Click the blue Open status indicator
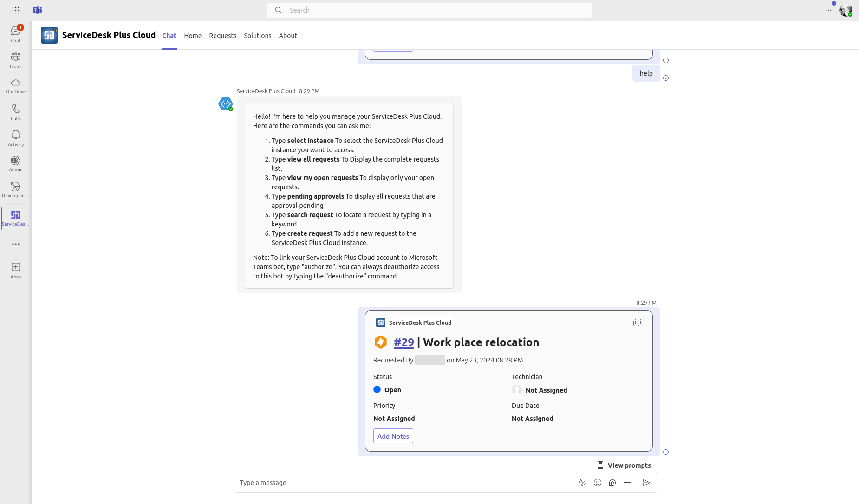Viewport: 859px width, 504px height. click(377, 390)
